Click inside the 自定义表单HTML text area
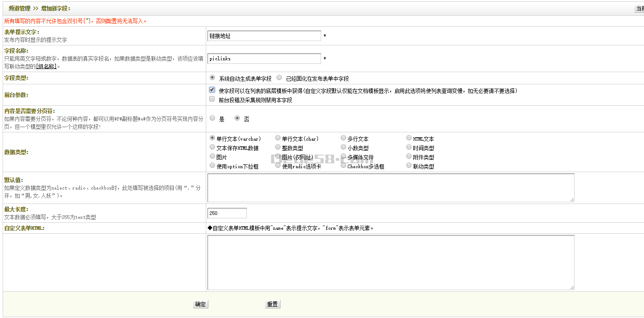This screenshot has height=318, width=644. [391, 263]
